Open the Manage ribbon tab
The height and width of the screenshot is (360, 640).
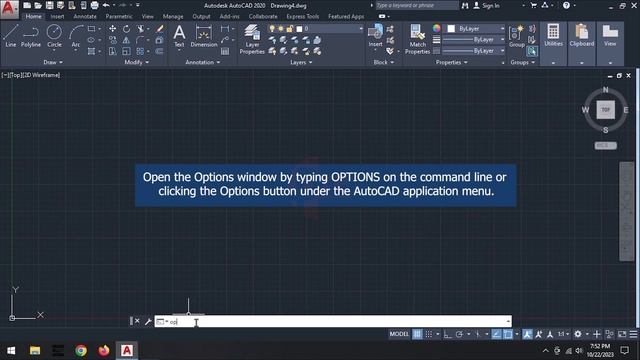(x=173, y=16)
